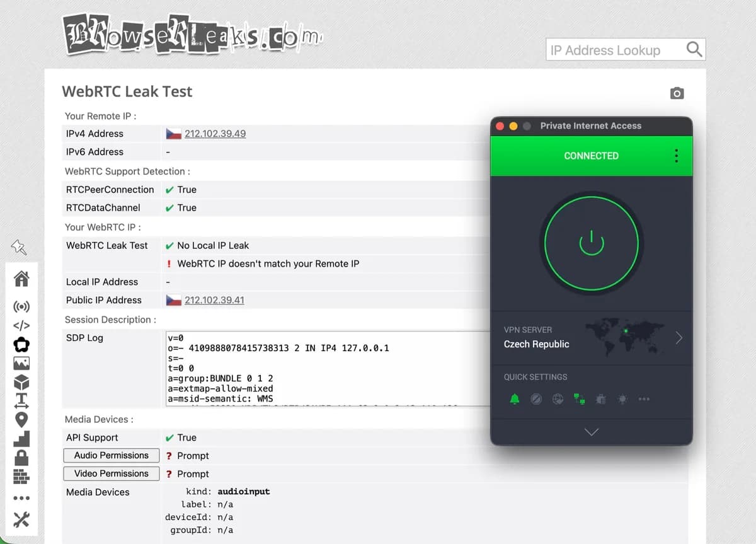Click the WebRTC Leak Test page heading
Viewport: 756px width, 544px height.
point(127,91)
